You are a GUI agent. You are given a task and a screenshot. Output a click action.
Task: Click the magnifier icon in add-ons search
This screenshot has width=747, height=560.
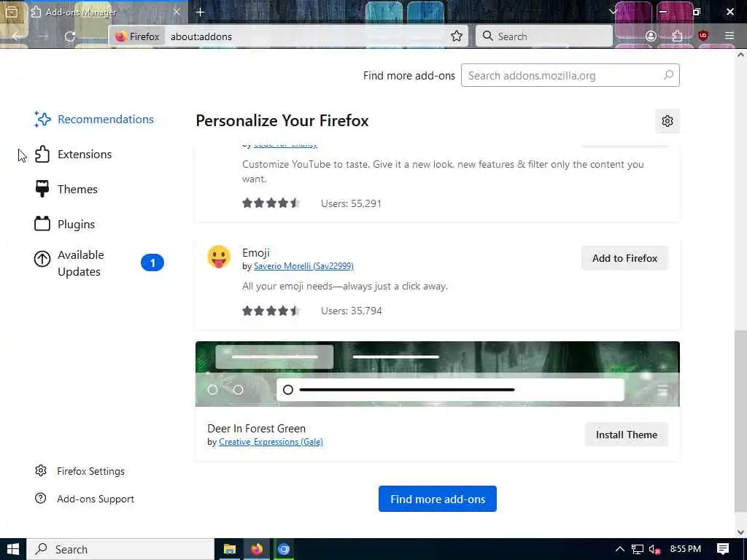(x=668, y=75)
